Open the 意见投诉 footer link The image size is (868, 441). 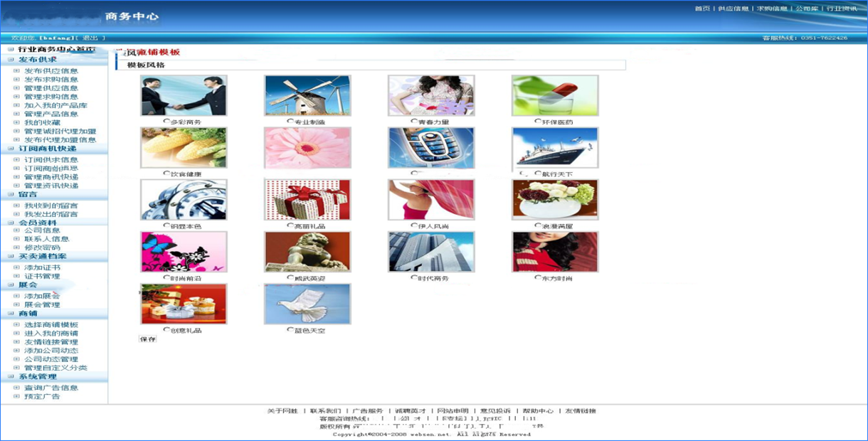point(496,411)
